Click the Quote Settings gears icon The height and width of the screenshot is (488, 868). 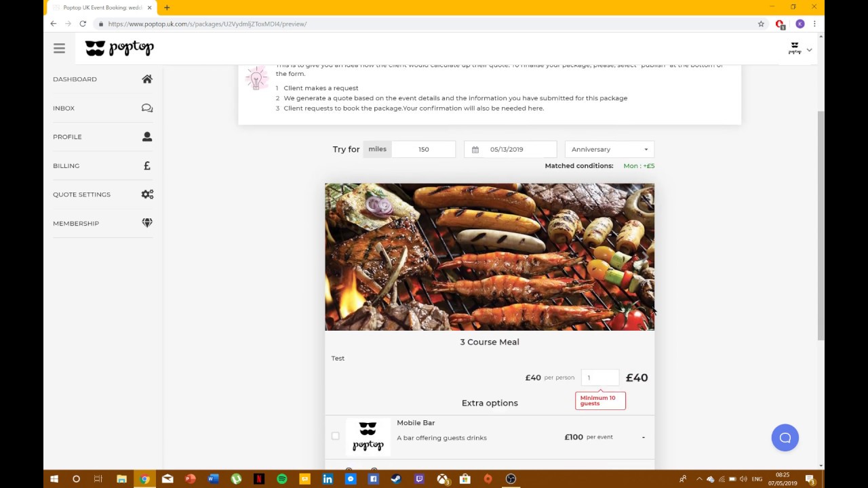(x=147, y=194)
